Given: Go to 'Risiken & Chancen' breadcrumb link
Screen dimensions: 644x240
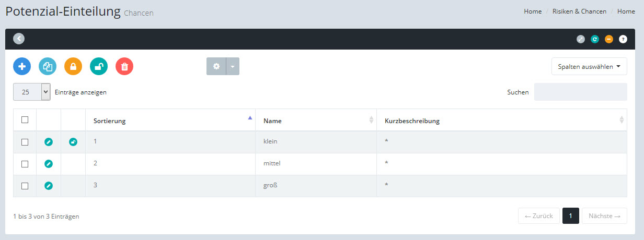Looking at the screenshot, I should coord(579,11).
